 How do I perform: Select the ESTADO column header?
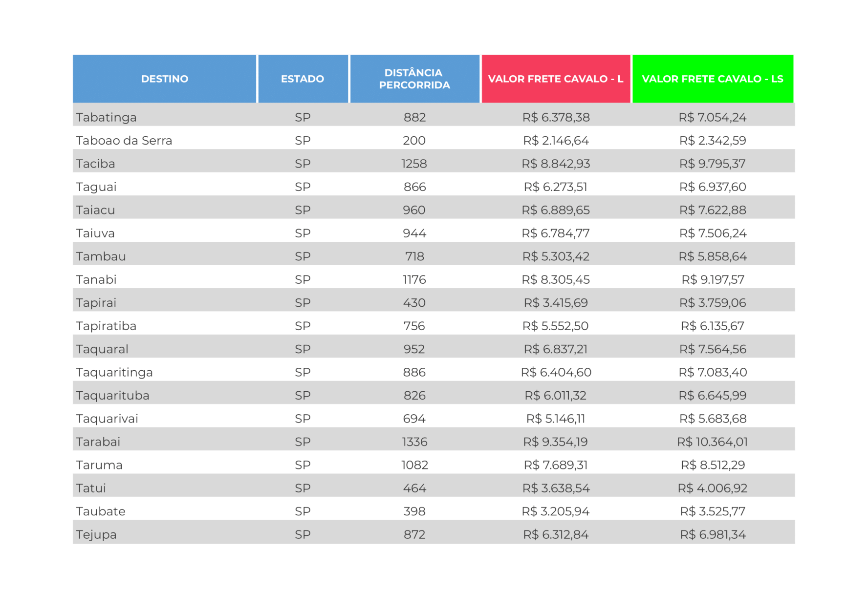tap(303, 79)
